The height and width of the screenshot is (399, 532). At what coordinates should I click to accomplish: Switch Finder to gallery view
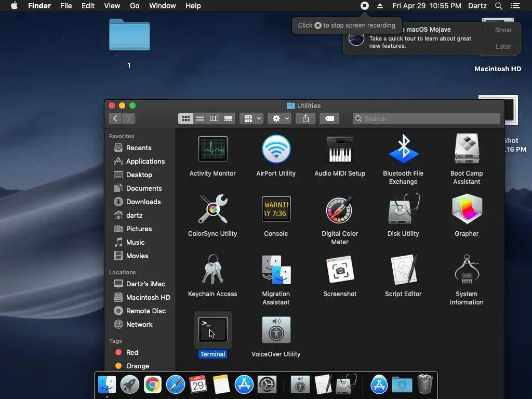pos(228,118)
